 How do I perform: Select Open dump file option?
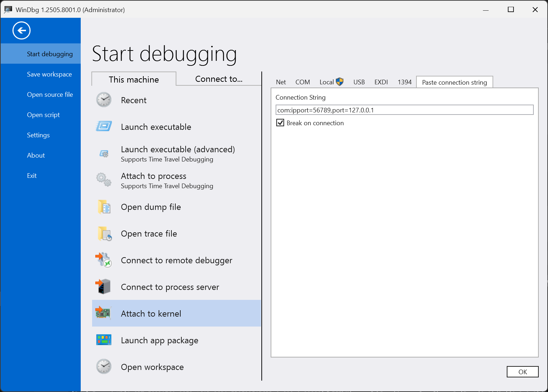pos(176,207)
